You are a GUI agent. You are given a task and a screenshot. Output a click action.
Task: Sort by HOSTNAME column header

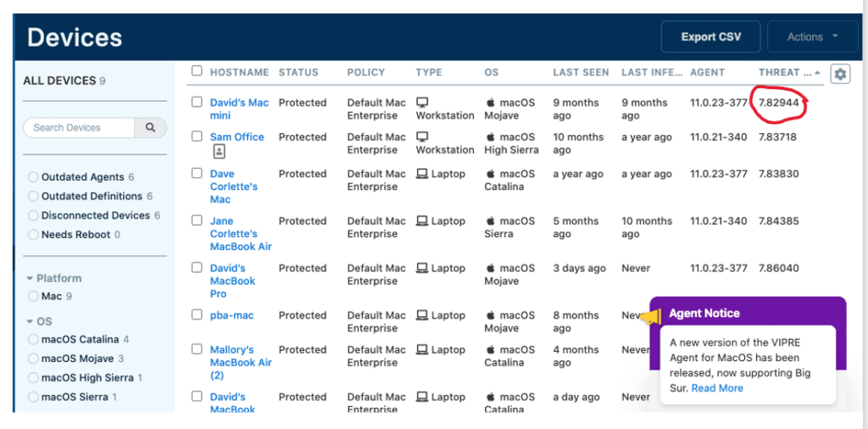click(239, 72)
